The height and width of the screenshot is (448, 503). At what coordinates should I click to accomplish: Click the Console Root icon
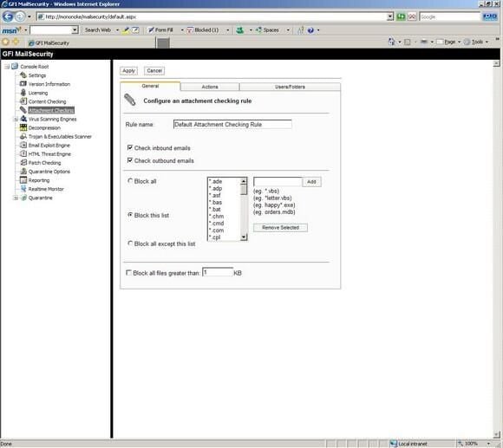(15, 67)
